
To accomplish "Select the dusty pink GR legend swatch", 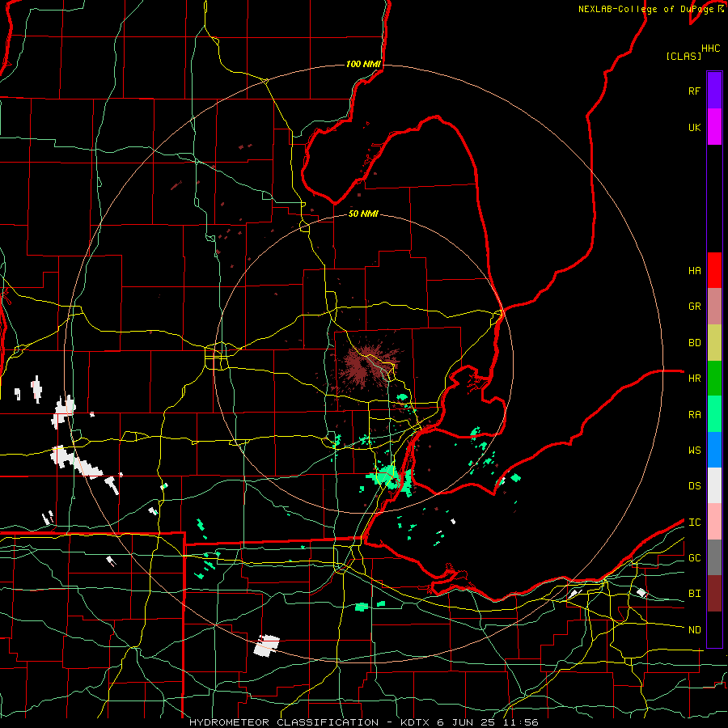I will (714, 307).
